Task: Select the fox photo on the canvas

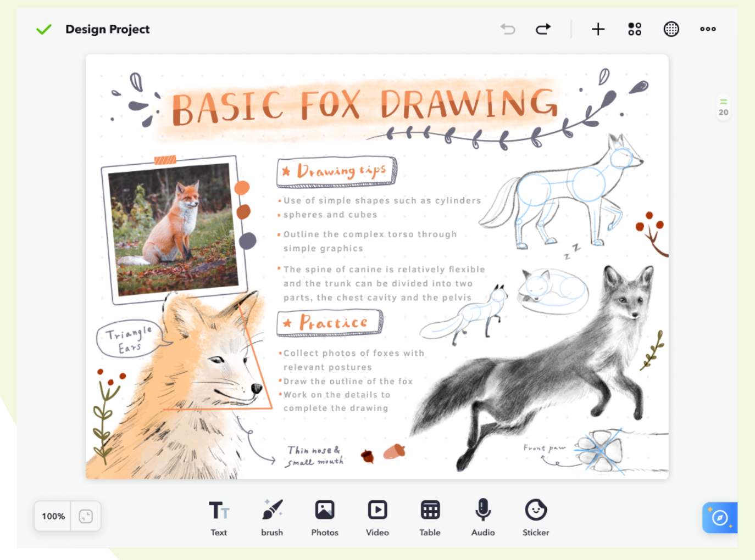Action: pos(175,229)
